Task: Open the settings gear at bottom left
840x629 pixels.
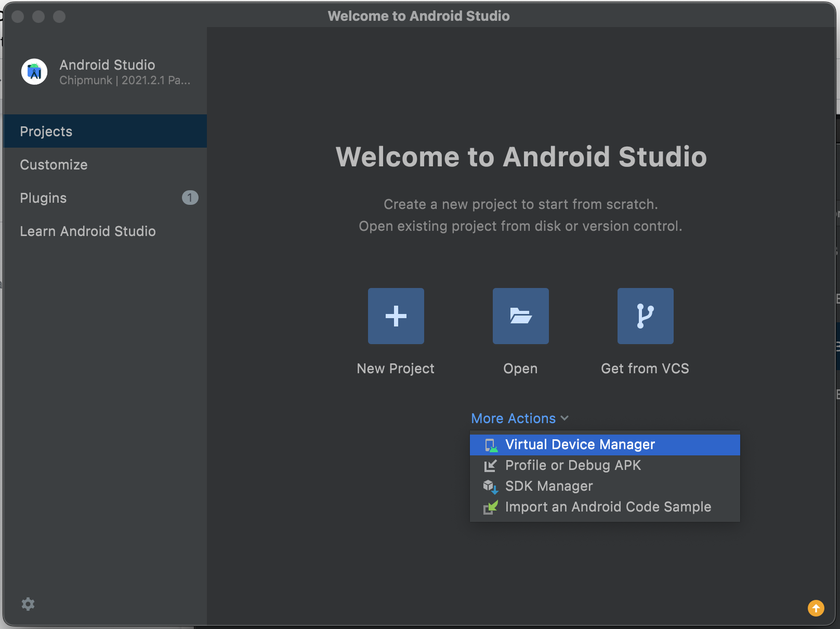Action: click(28, 604)
